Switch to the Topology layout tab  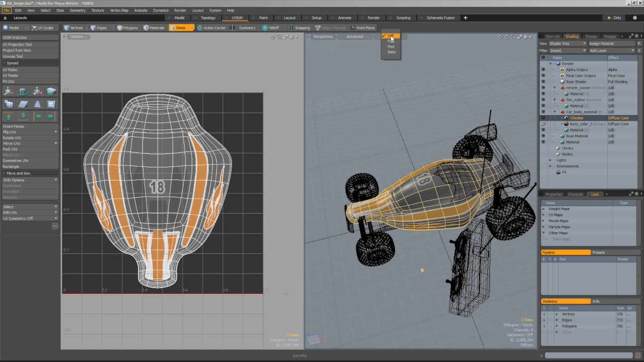(x=208, y=18)
